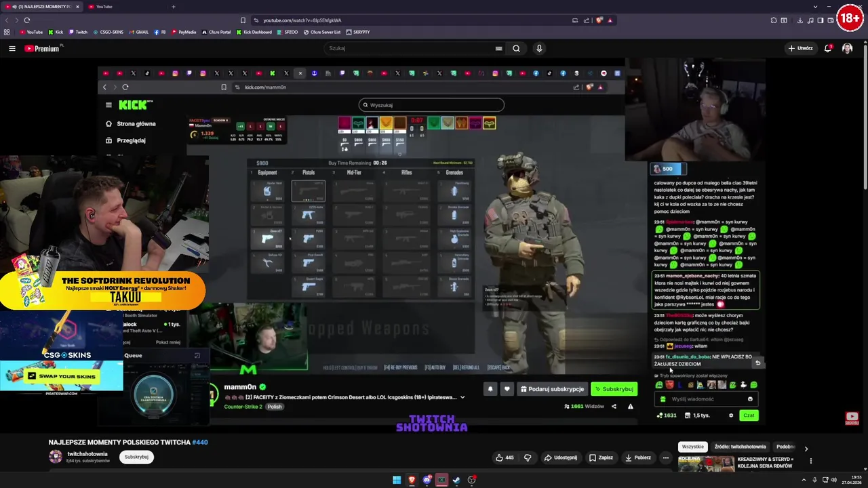Go back one page in browser
This screenshot has height=488, width=868.
point(7,20)
